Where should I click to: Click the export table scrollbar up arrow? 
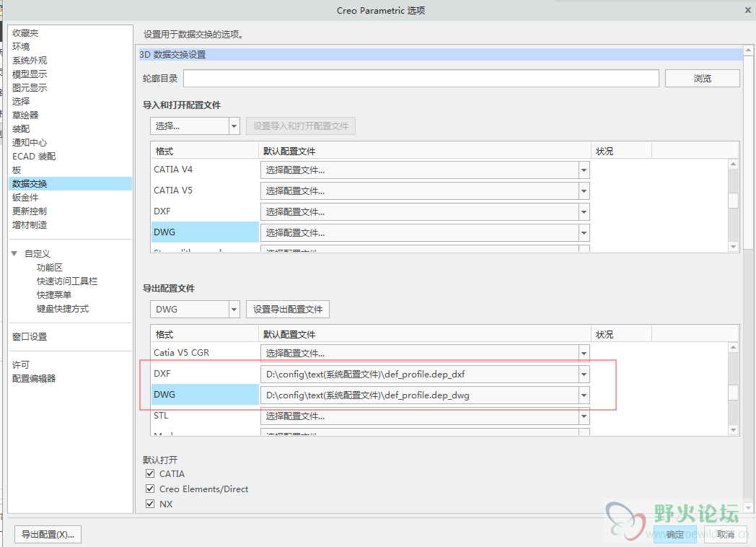[734, 347]
